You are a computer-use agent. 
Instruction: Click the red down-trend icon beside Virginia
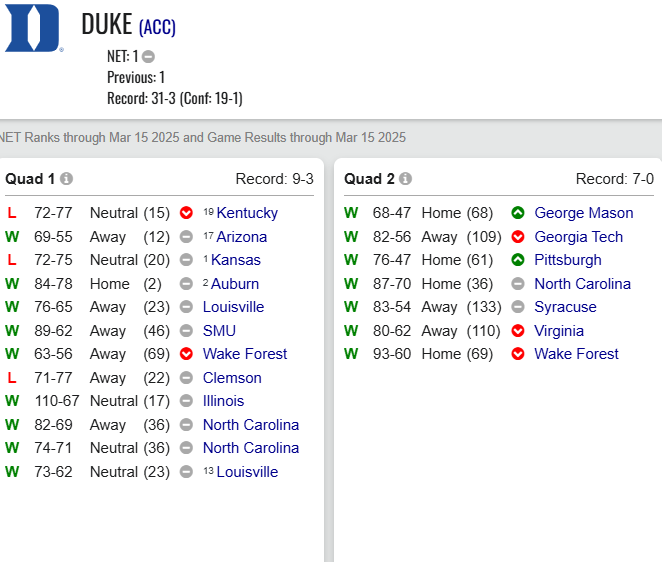(518, 331)
